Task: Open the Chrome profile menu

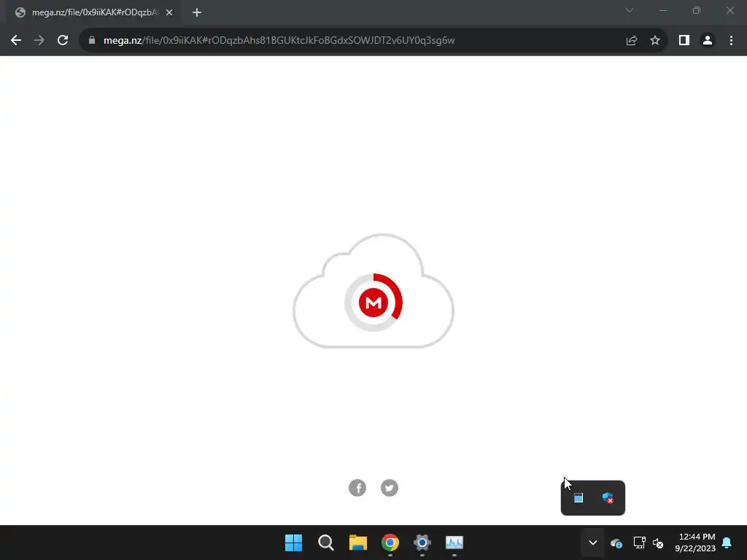Action: [x=708, y=41]
